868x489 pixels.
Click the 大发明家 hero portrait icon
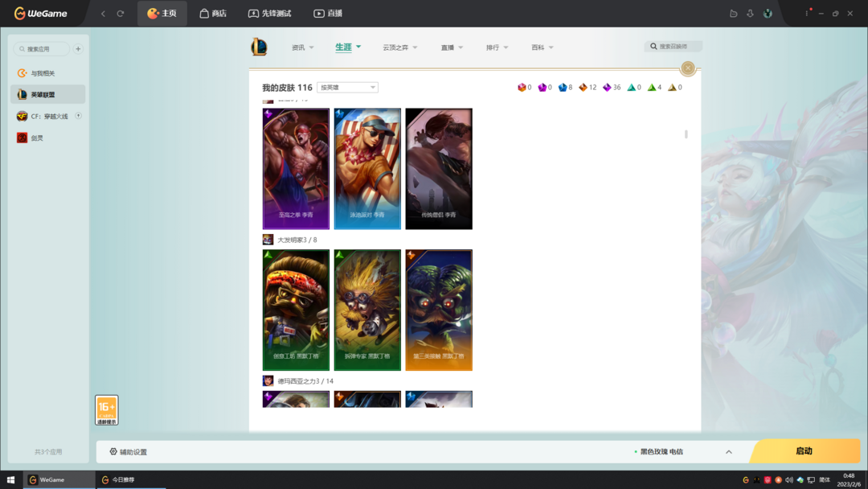[268, 240]
